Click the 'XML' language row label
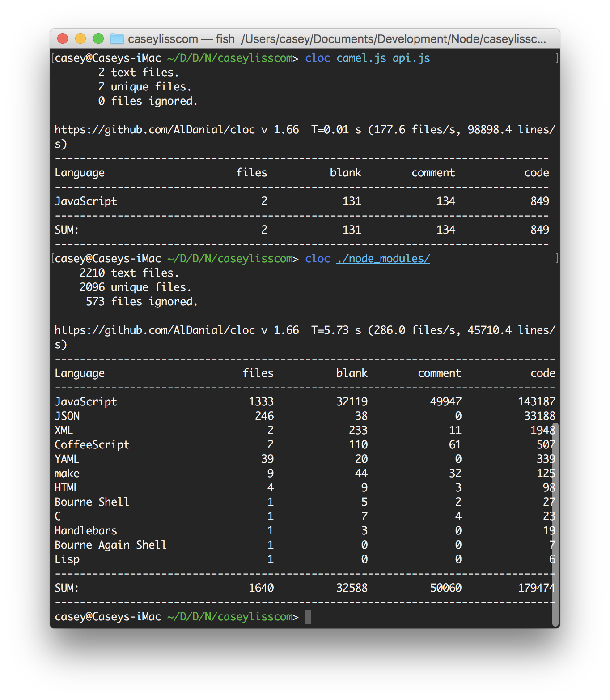Image resolution: width=610 pixels, height=700 pixels. tap(64, 431)
